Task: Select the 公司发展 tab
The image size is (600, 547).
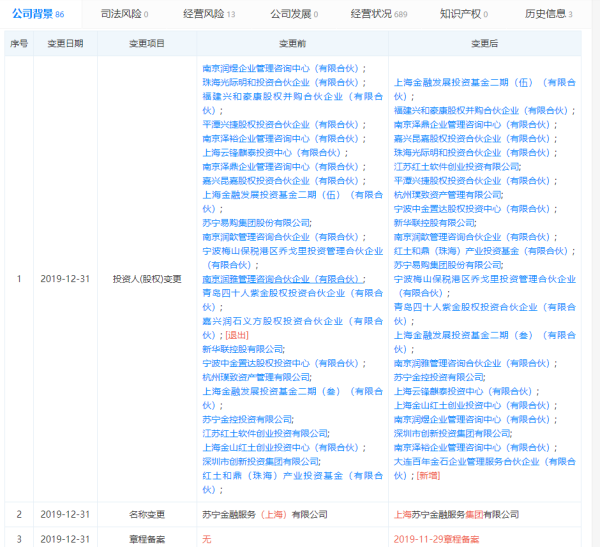Action: 294,14
